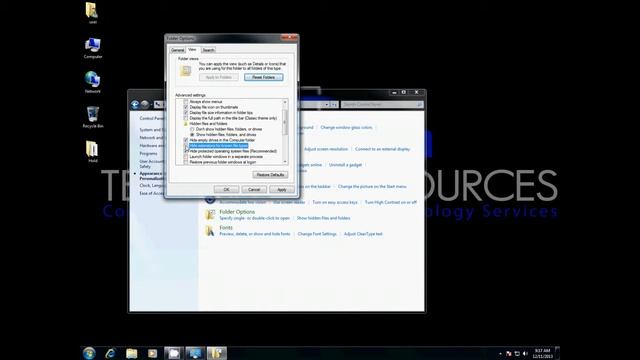The height and width of the screenshot is (360, 640).
Task: Open Change the picture on the Start menu
Action: [x=372, y=187]
